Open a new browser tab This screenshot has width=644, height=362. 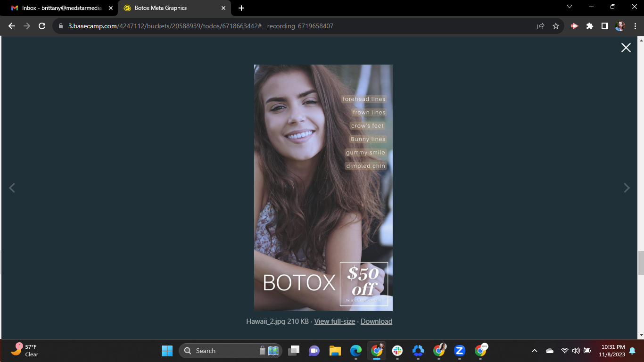click(241, 8)
